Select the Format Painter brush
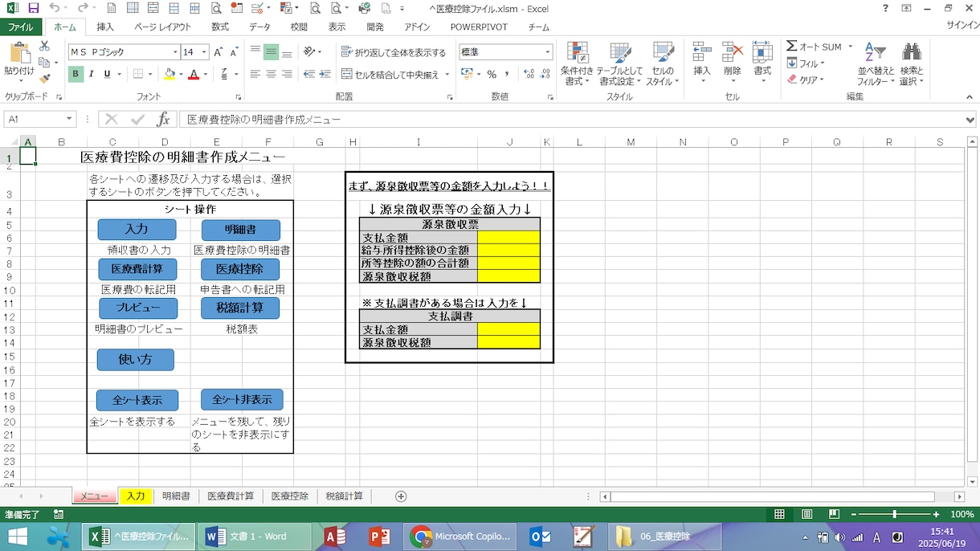Viewport: 980px width, 551px height. pos(44,78)
